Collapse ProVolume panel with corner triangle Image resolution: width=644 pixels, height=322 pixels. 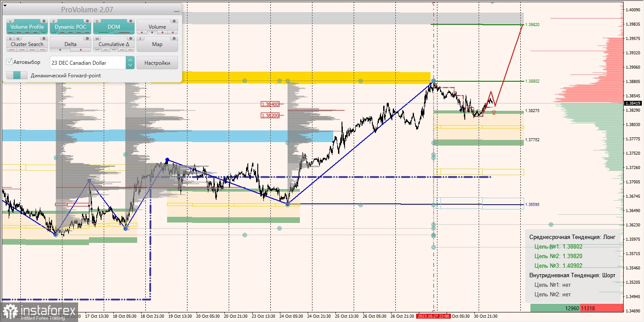coord(5,6)
